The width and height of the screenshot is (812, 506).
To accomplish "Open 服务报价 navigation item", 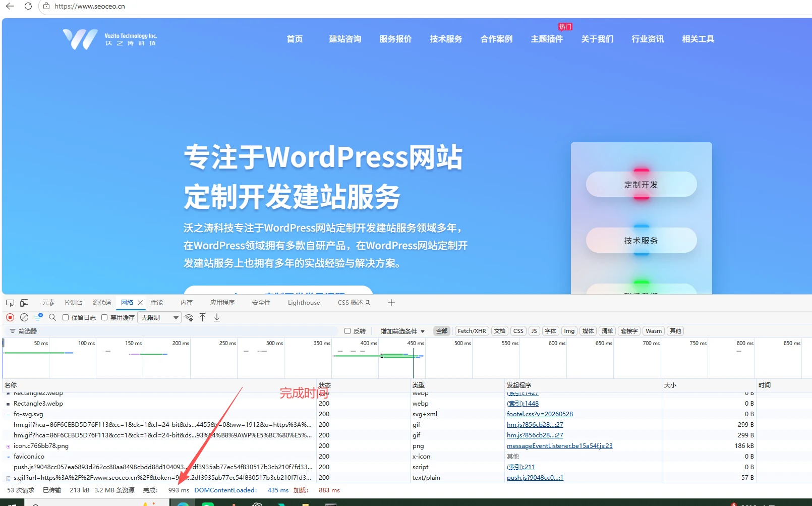I will coord(395,39).
